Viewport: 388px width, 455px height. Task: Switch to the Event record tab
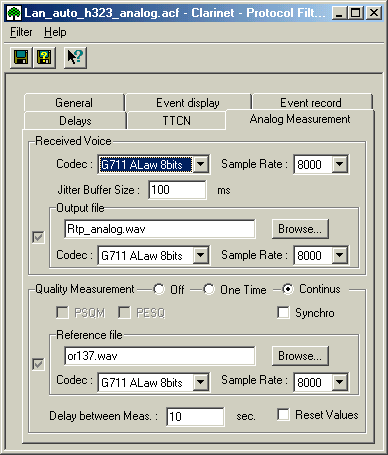click(x=311, y=103)
